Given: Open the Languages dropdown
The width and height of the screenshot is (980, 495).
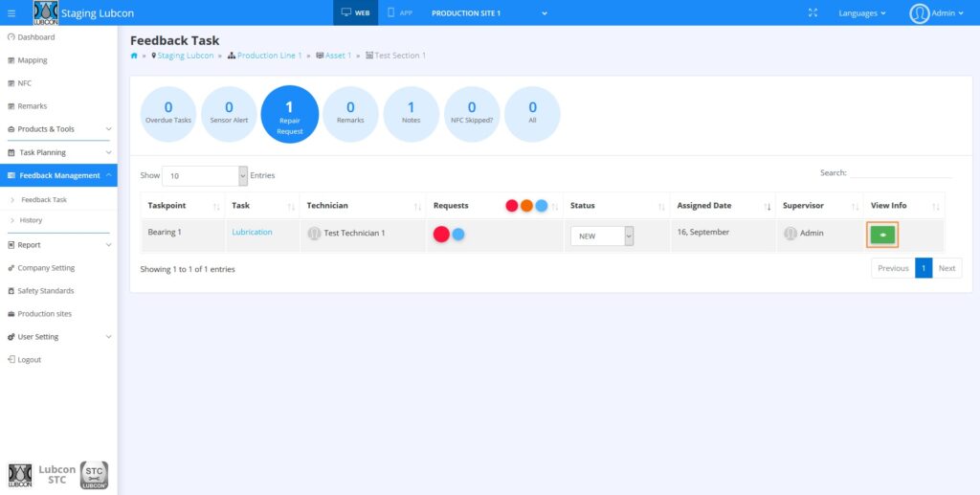Looking at the screenshot, I should [x=862, y=13].
